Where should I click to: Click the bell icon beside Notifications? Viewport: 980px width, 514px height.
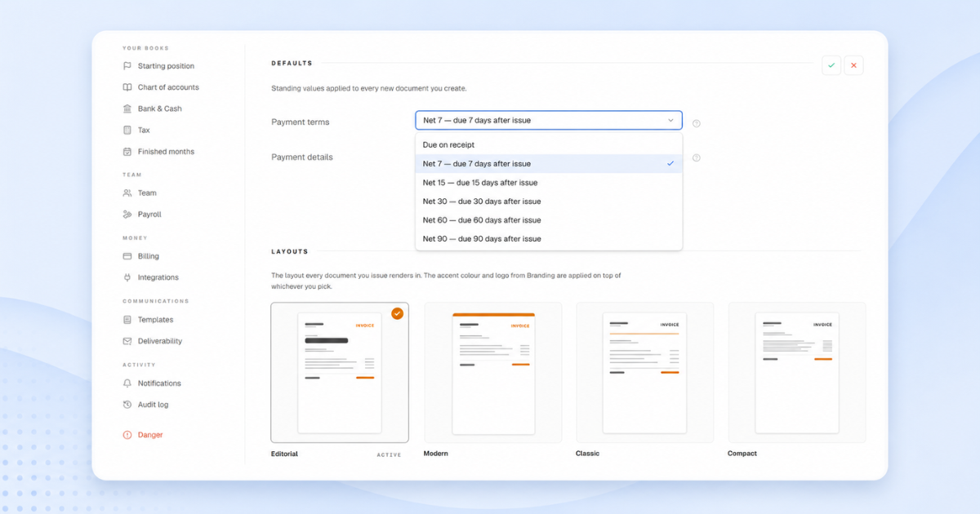pos(127,383)
